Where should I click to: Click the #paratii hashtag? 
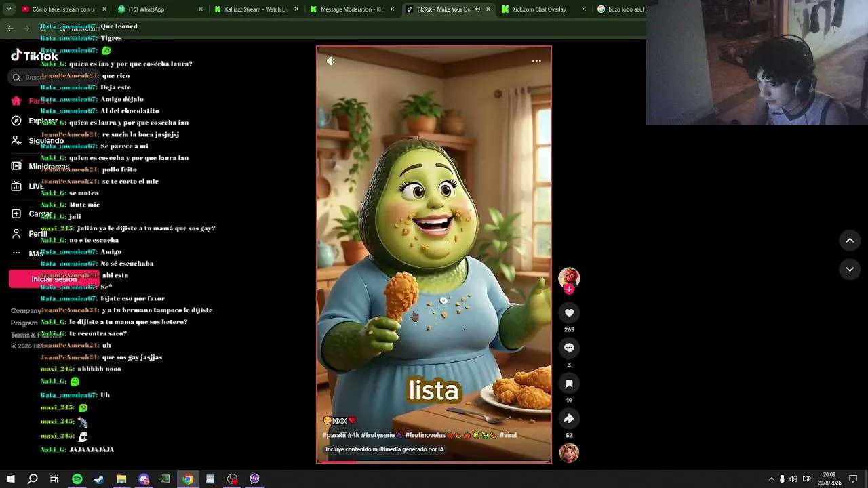click(x=334, y=435)
